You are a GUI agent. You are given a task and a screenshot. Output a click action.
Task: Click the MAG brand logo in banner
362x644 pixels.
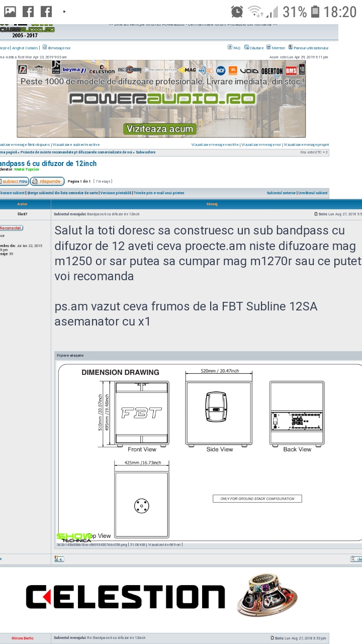pos(188,70)
